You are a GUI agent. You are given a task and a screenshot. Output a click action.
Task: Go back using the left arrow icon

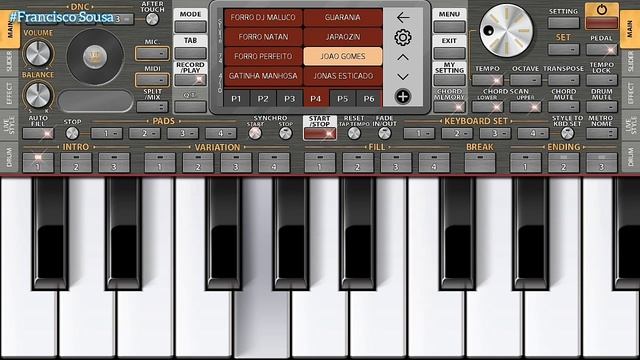[x=403, y=18]
